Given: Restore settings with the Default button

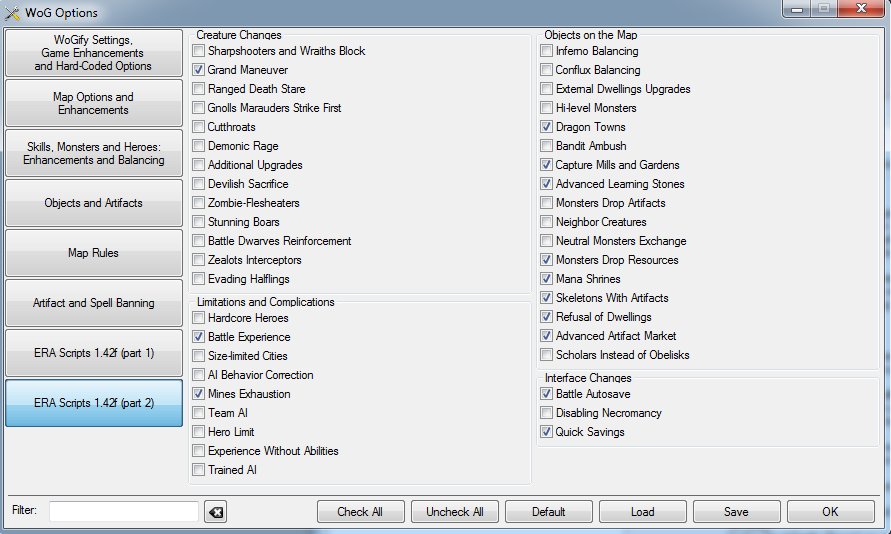Looking at the screenshot, I should coord(548,512).
